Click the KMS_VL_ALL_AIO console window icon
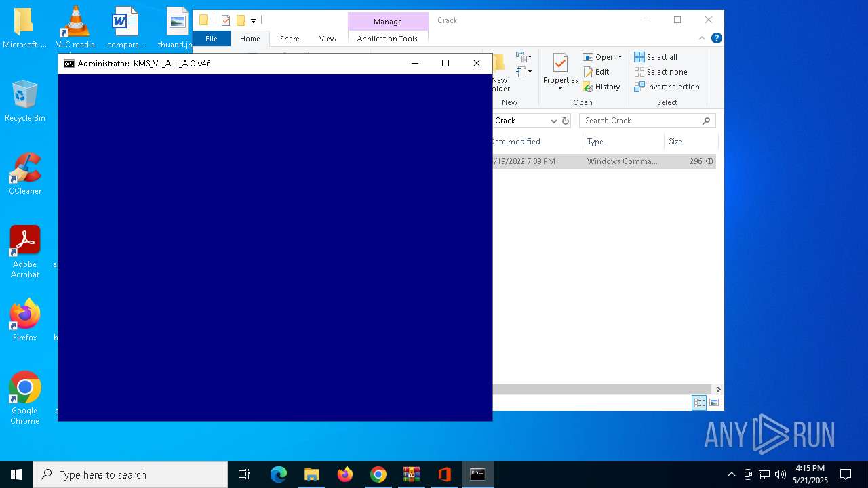Image resolution: width=868 pixels, height=488 pixels. coord(68,64)
